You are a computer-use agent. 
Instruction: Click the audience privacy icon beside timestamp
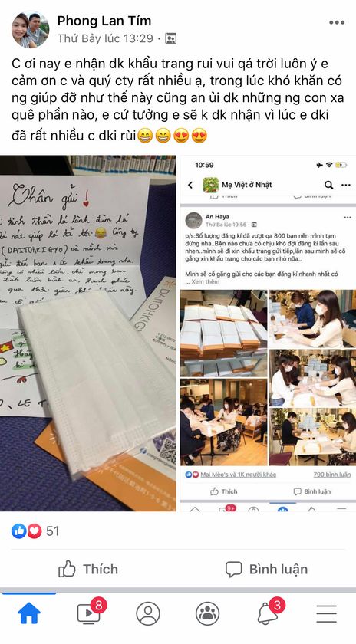170,38
